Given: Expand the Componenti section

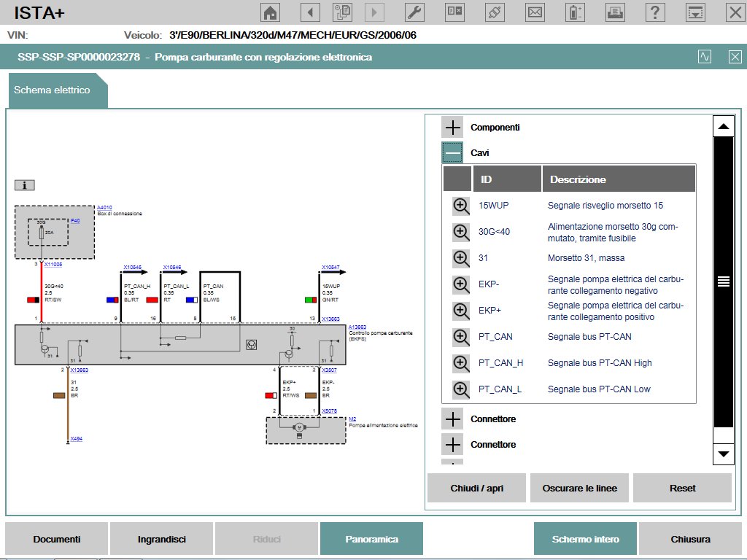Looking at the screenshot, I should [453, 128].
